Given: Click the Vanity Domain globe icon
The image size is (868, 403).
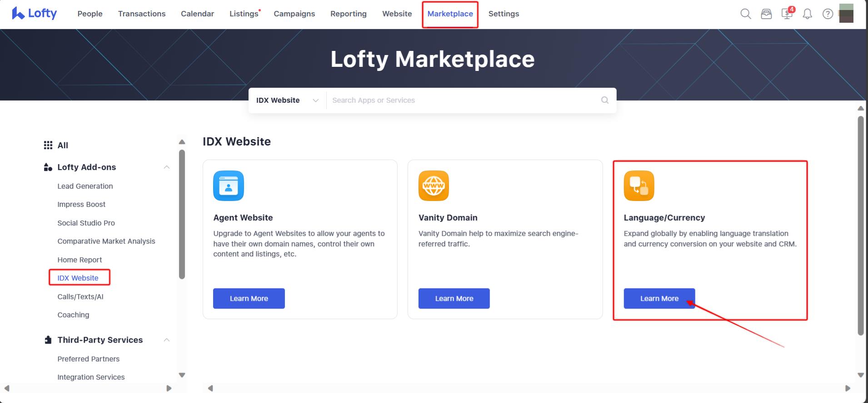Looking at the screenshot, I should (x=434, y=186).
